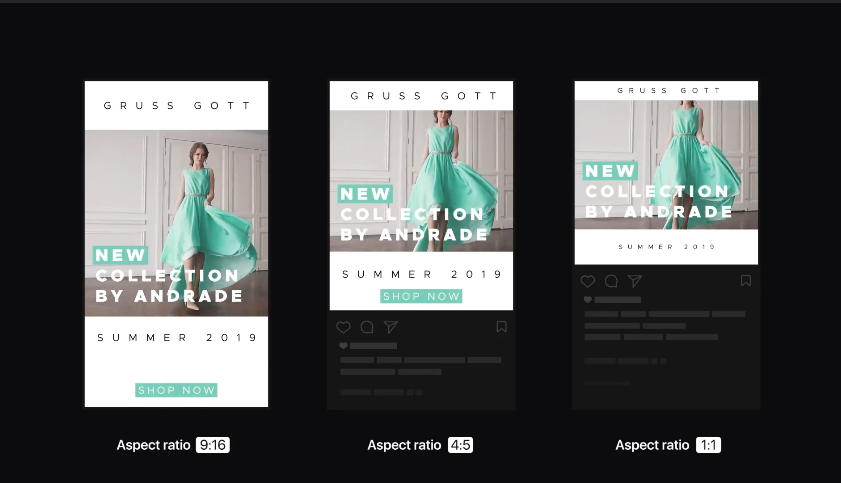841x483 pixels.
Task: Click NEW label in 4:5 ad
Action: point(365,194)
